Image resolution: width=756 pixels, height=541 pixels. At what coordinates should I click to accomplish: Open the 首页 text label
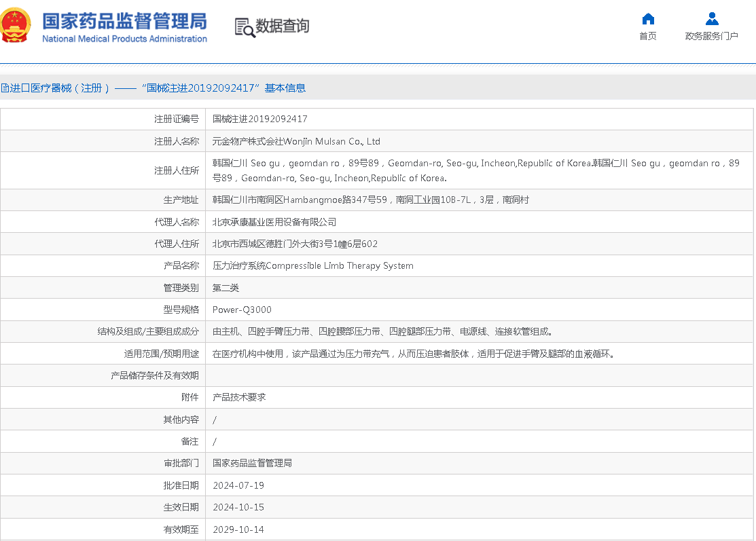pyautogui.click(x=648, y=36)
